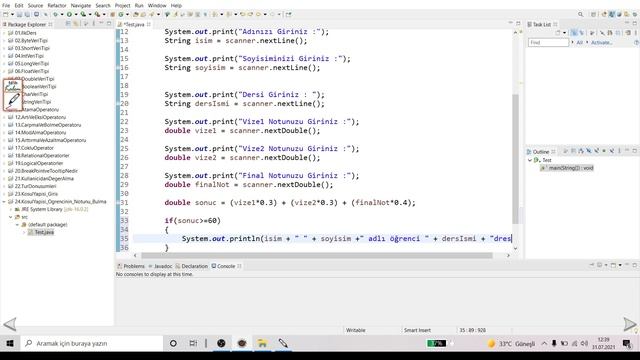The width and height of the screenshot is (640, 360).
Task: Click the Coverage run icon in the toolbar
Action: [83, 14]
